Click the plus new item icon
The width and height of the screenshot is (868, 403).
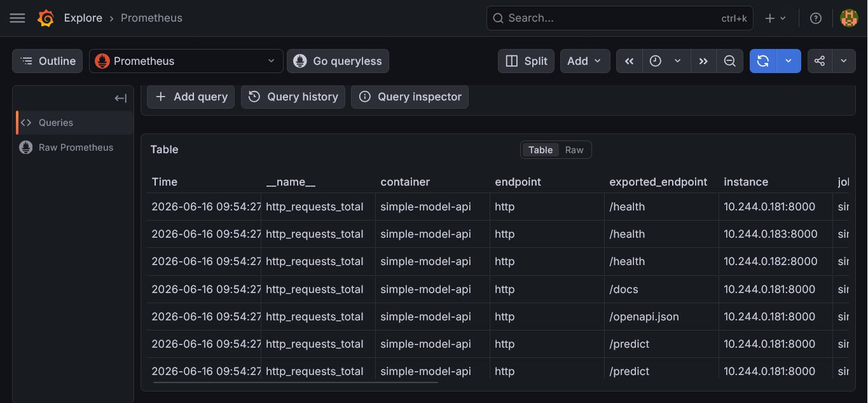click(775, 18)
